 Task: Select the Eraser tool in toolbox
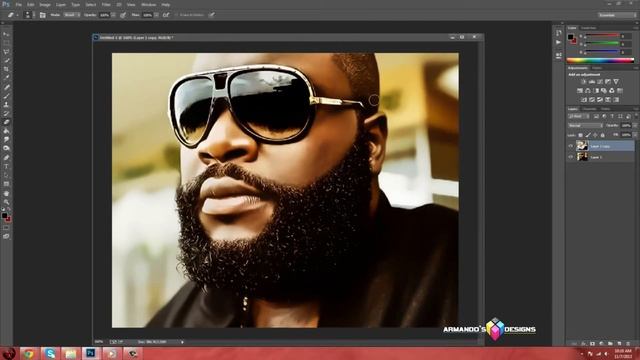[6, 122]
